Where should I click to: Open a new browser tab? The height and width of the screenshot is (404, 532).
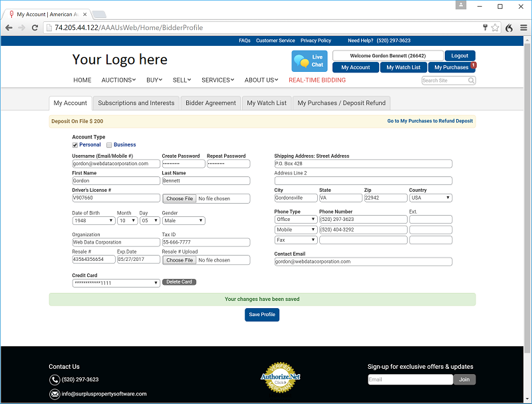tap(98, 14)
